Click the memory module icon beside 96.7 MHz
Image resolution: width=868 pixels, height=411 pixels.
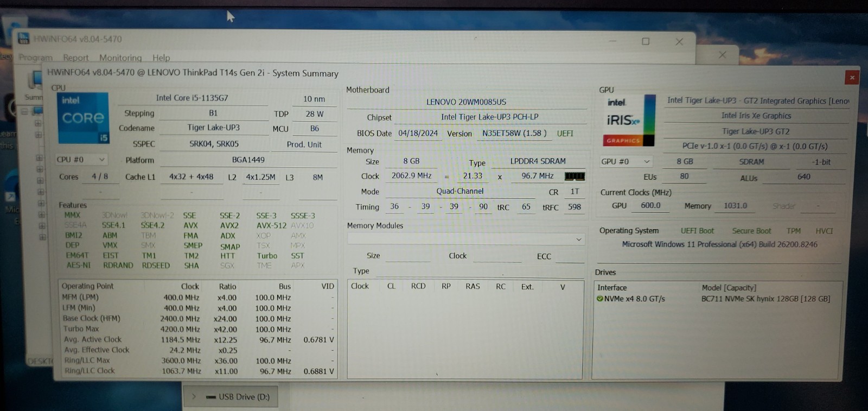(x=575, y=176)
